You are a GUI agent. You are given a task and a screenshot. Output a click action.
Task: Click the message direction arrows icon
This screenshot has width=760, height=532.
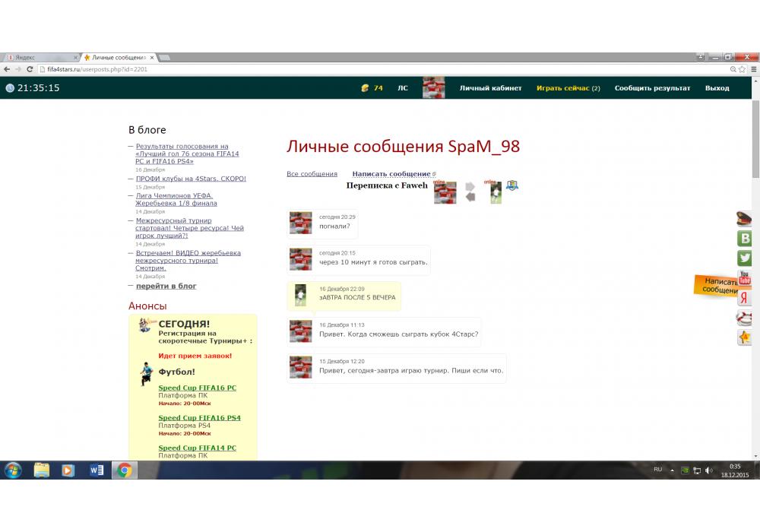[470, 192]
